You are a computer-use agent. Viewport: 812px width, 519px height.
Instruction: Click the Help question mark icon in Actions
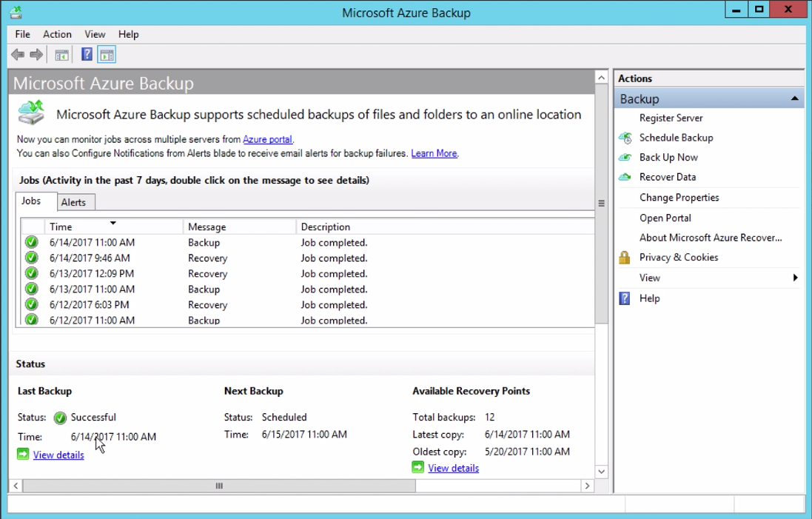coord(625,298)
